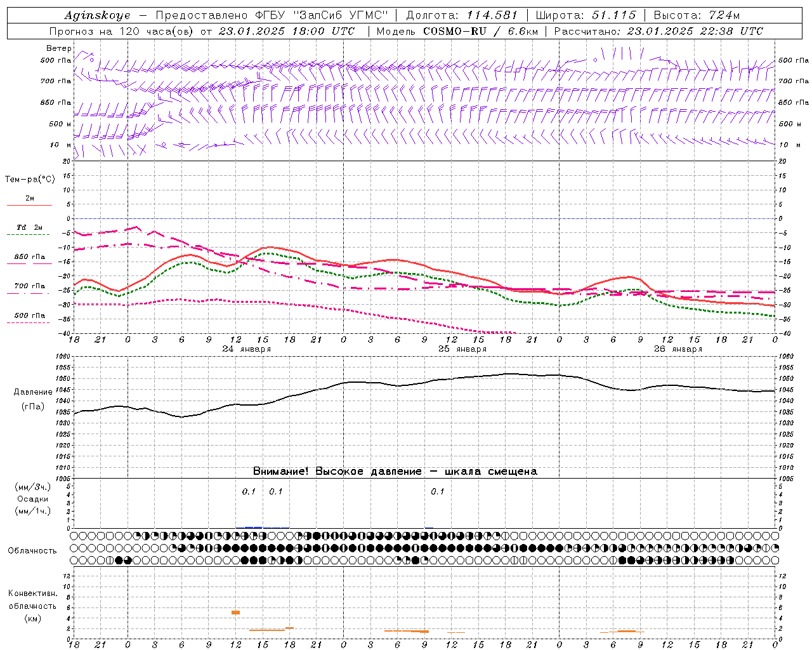This screenshot has width=812, height=650.
Task: Select the provider text ФГБУ "ЗапСиб УГМС"
Action: pyautogui.click(x=321, y=15)
